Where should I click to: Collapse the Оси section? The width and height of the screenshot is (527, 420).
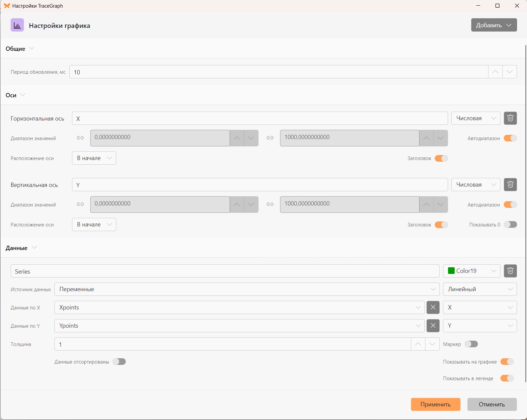[23, 95]
